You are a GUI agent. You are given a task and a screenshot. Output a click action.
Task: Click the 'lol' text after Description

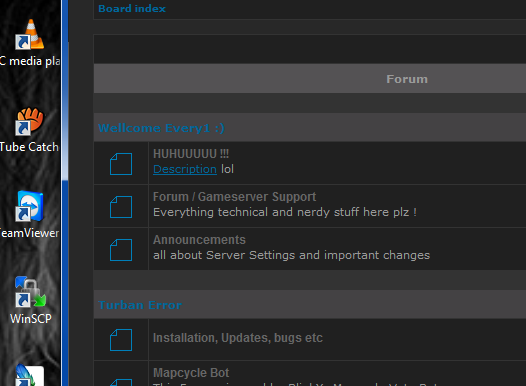click(227, 169)
